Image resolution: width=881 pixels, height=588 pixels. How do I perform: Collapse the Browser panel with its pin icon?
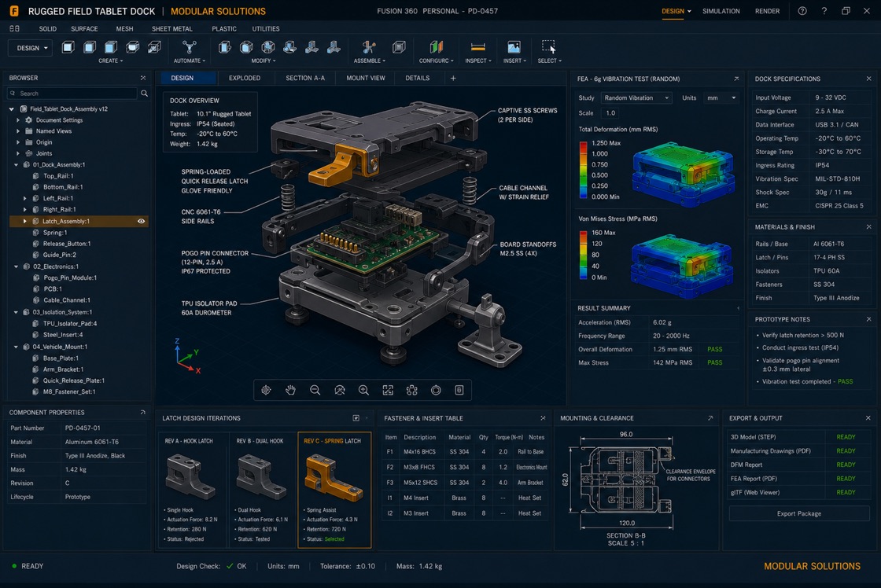[x=142, y=78]
